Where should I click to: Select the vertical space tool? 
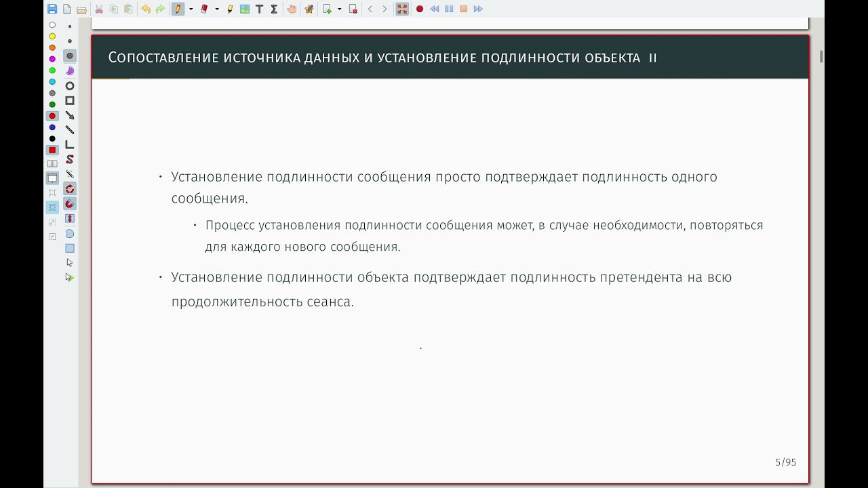pos(70,218)
